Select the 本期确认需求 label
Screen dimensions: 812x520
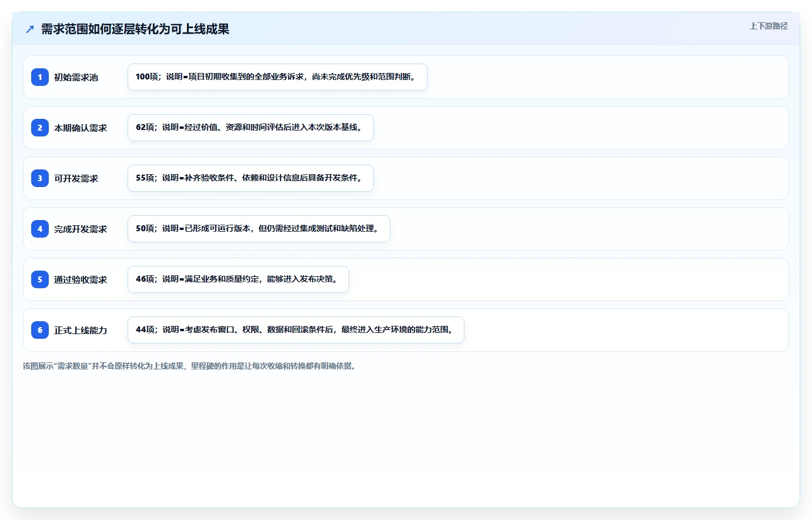[81, 128]
